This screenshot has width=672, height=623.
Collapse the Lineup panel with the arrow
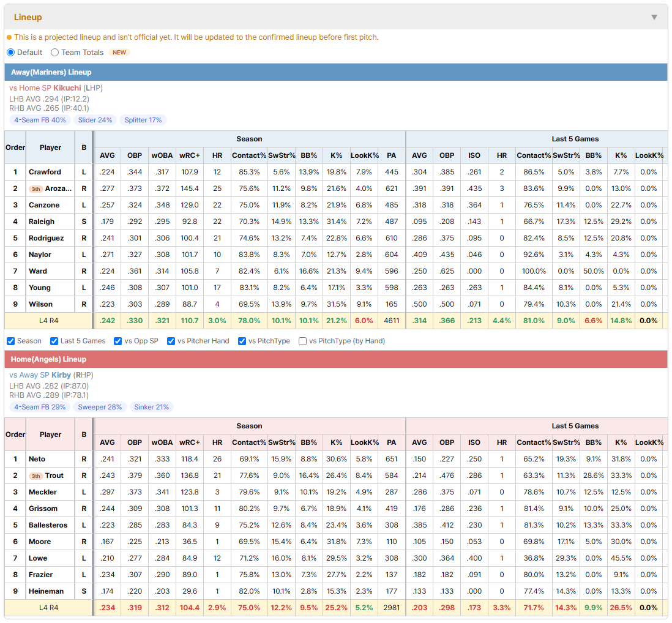(654, 17)
